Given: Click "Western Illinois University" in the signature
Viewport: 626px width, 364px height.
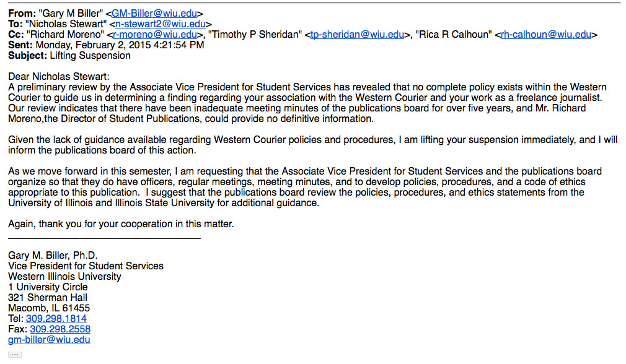Looking at the screenshot, I should tap(64, 276).
